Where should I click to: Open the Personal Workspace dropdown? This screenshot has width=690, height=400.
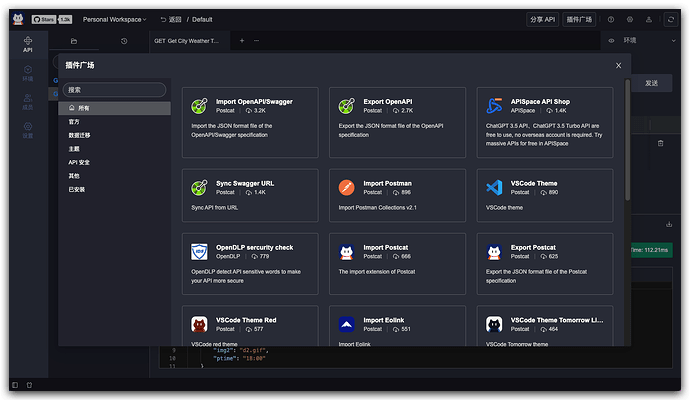[x=114, y=19]
